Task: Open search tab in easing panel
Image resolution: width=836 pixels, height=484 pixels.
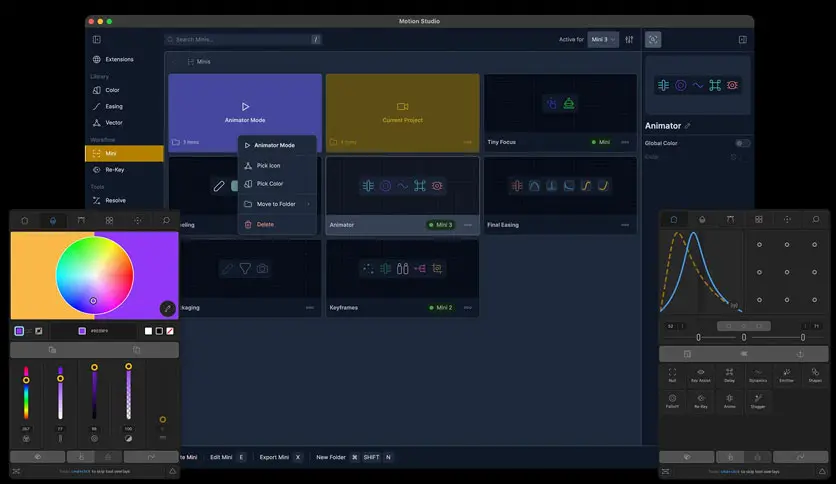Action: 815,220
